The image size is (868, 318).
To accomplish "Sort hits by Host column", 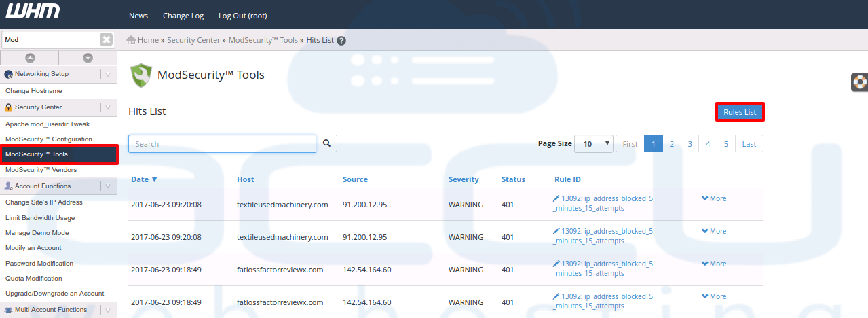I will tap(246, 179).
